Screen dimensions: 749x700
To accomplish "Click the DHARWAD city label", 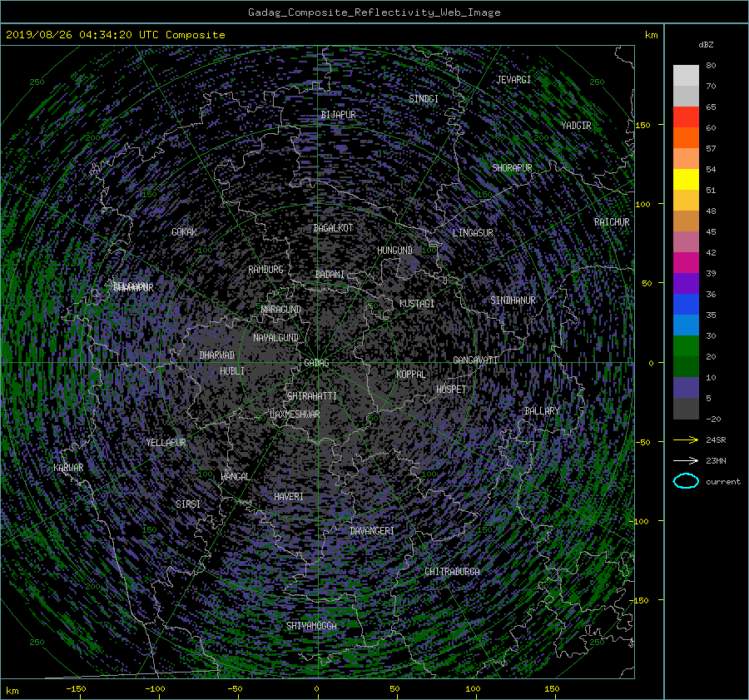I will tap(217, 355).
